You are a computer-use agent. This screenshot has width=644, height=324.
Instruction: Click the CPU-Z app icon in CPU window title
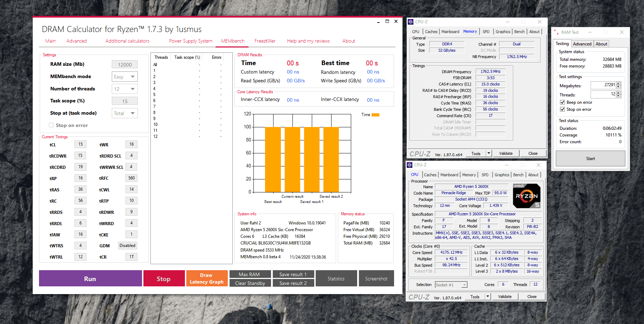pyautogui.click(x=410, y=165)
